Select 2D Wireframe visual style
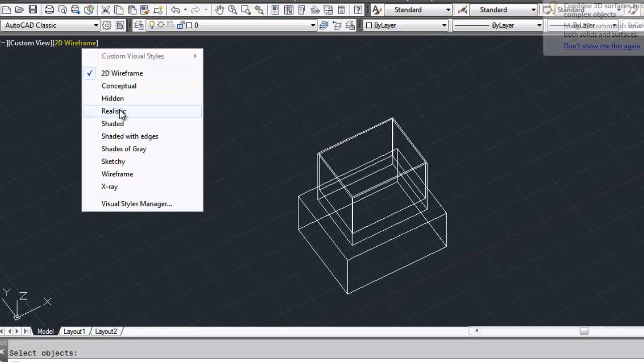Screen dimensions: 644x362 (x=142, y=73)
